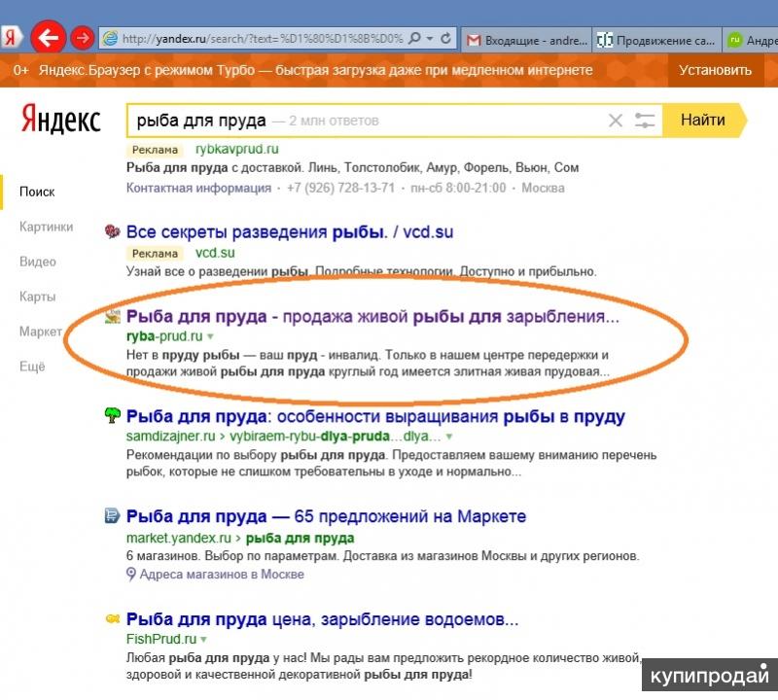Click the refresh icon in address bar
778x700 pixels.
click(x=446, y=39)
